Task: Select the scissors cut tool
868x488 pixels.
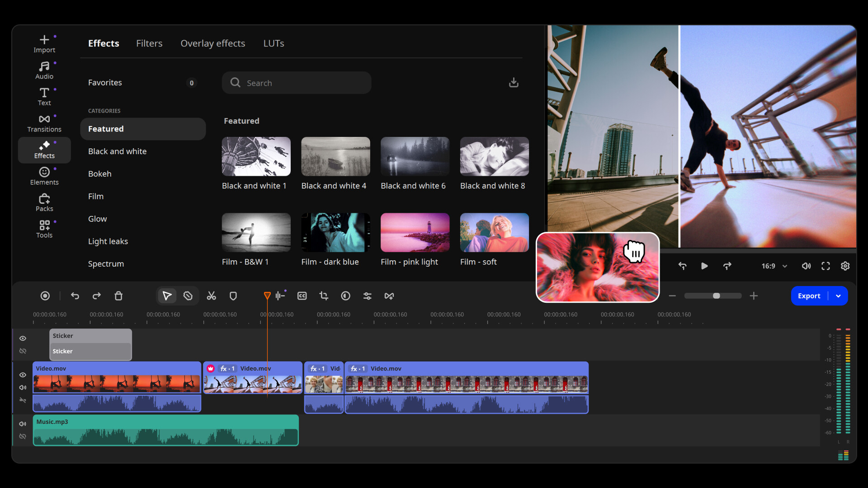Action: pos(211,296)
